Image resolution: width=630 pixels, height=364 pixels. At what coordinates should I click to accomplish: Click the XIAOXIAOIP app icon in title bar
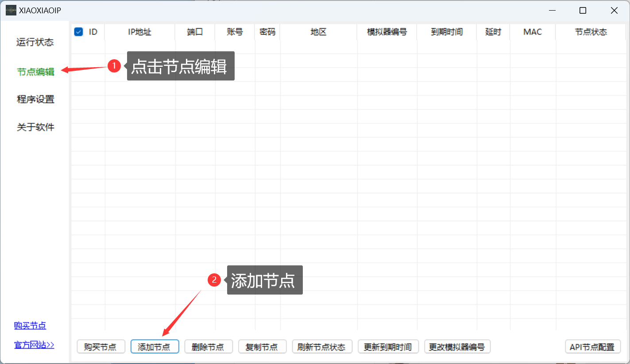(11, 11)
